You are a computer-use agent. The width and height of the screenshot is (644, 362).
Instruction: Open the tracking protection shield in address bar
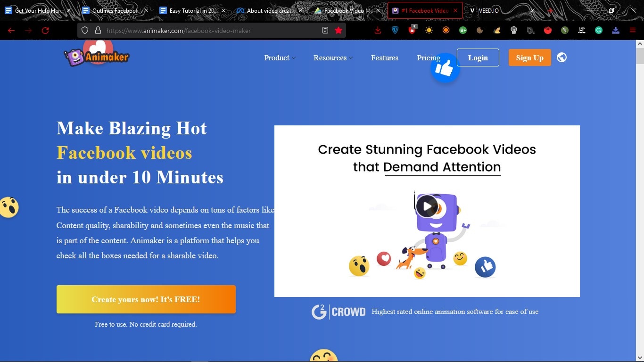coord(85,31)
